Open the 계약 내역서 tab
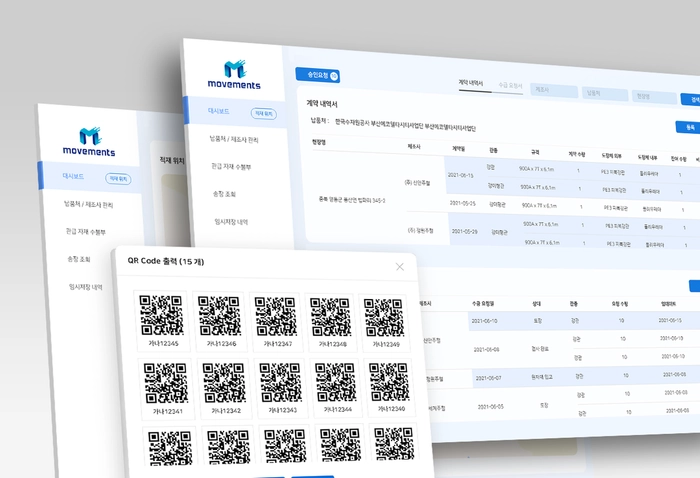 [x=471, y=83]
